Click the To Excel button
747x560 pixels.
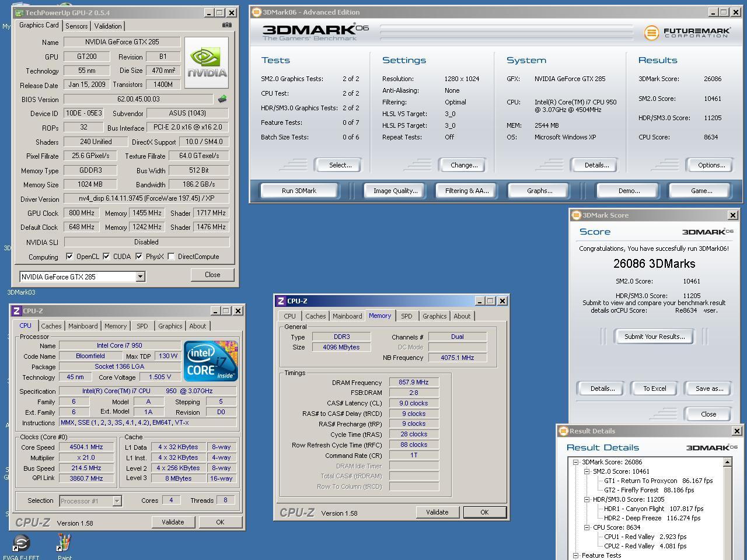coord(655,388)
